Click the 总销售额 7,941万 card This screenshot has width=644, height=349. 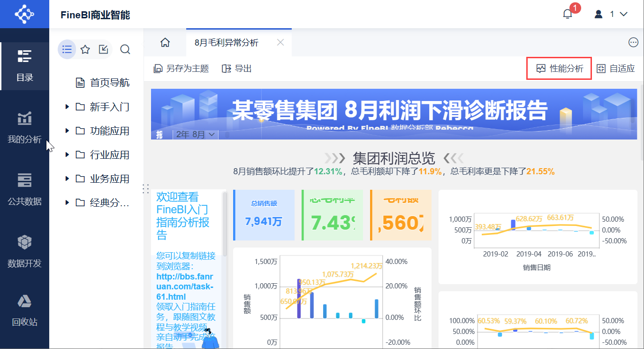(x=264, y=215)
